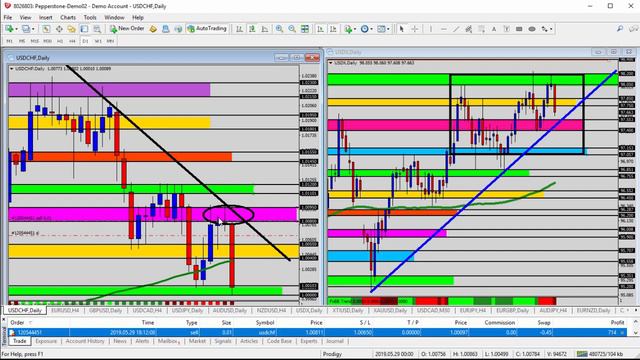Toggle the Navigator window icon
Screen dimensions: 640x360
point(71,29)
